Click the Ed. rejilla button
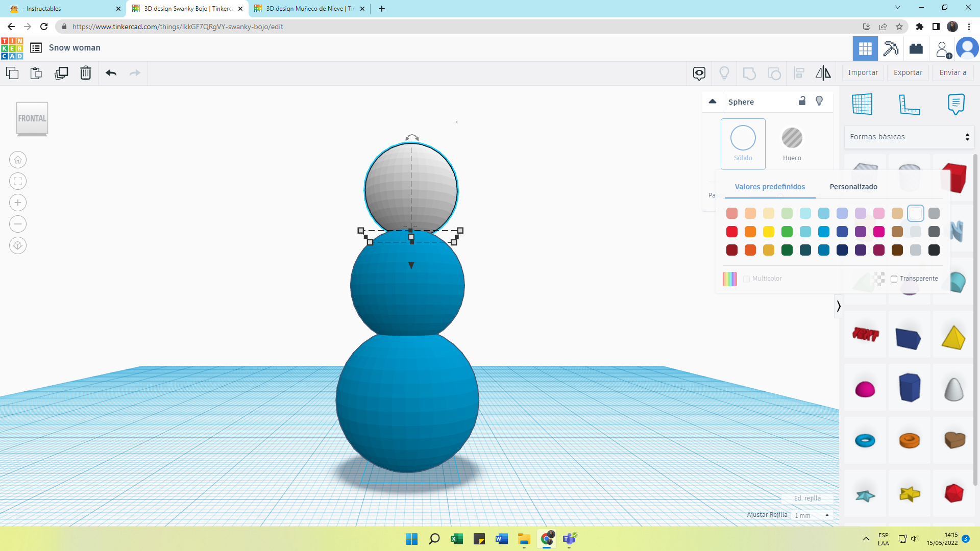This screenshot has width=980, height=551. click(807, 498)
